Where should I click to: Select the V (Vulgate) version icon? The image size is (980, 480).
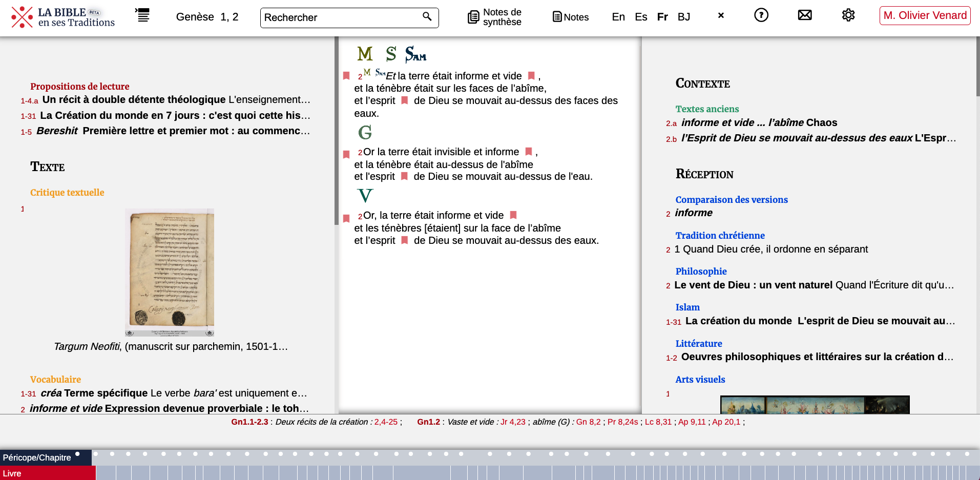[x=365, y=196]
